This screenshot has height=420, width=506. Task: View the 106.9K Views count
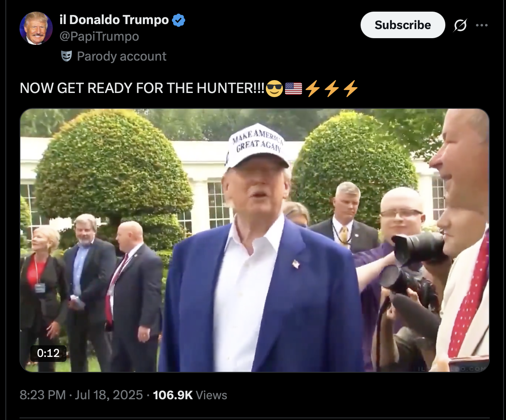pyautogui.click(x=190, y=395)
